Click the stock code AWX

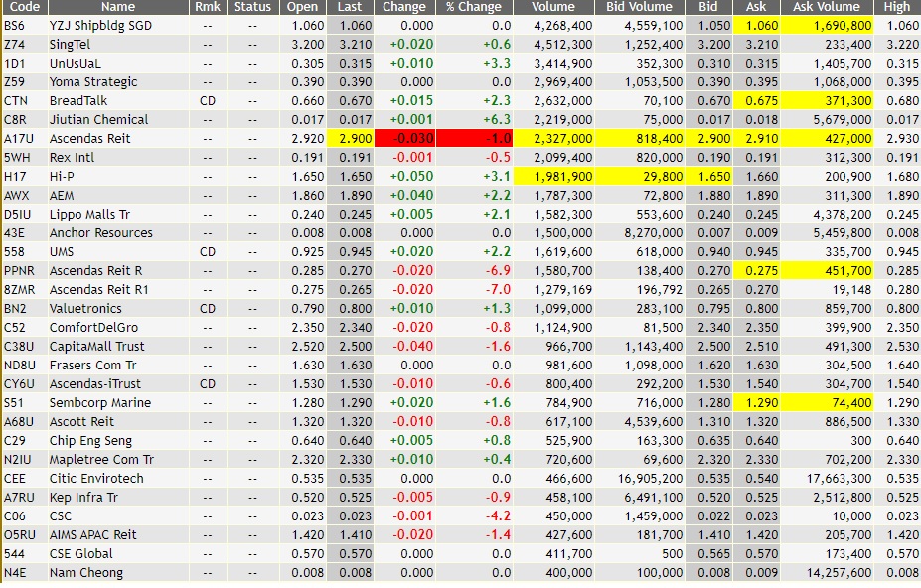[x=15, y=195]
